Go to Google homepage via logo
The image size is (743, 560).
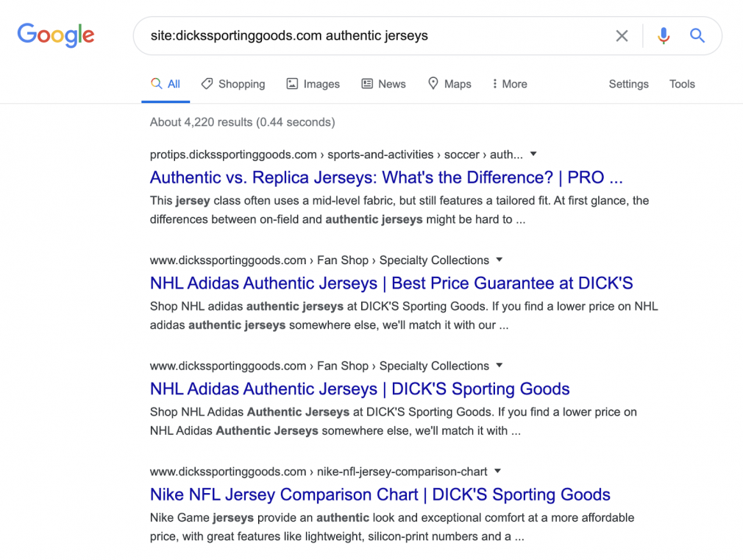click(x=56, y=35)
